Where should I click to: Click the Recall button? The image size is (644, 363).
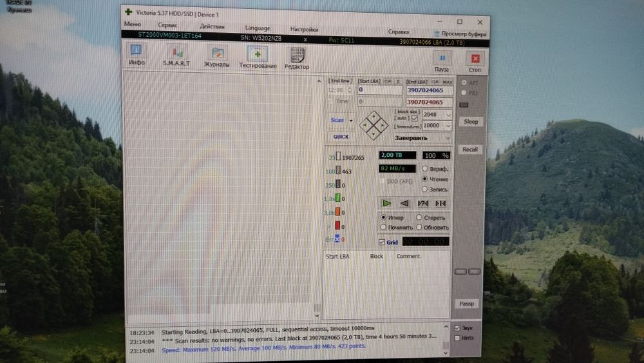tap(470, 149)
